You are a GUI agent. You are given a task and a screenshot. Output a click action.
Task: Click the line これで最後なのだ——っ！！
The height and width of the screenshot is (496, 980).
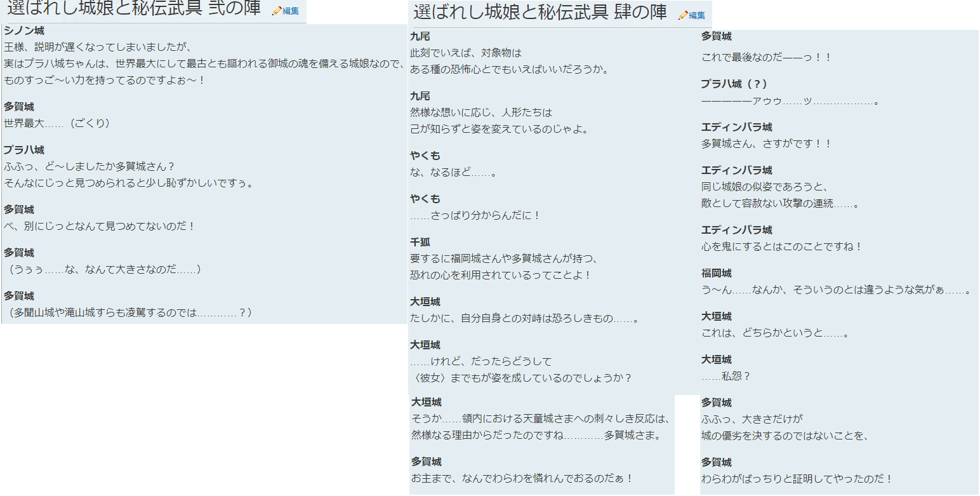[766, 57]
